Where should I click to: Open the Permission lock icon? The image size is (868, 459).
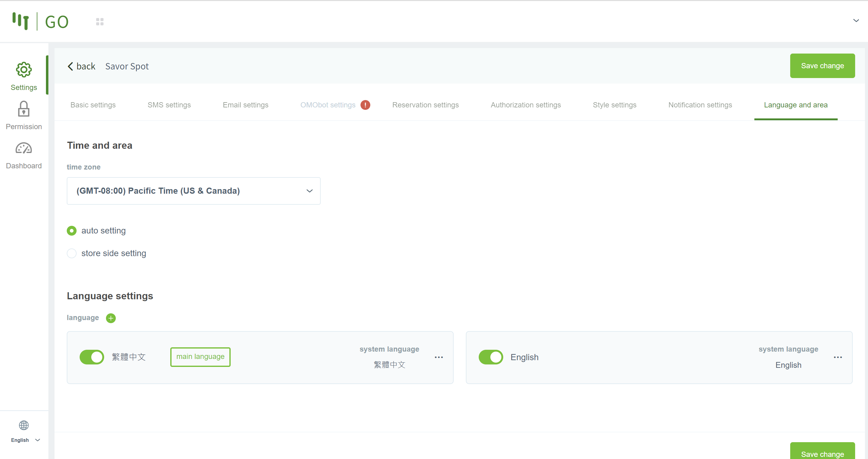coord(24,109)
